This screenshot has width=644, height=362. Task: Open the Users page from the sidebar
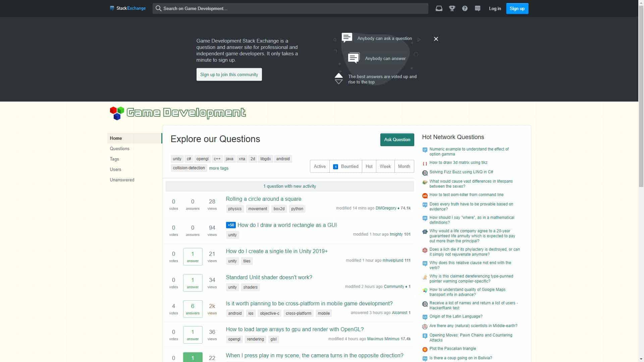point(115,169)
